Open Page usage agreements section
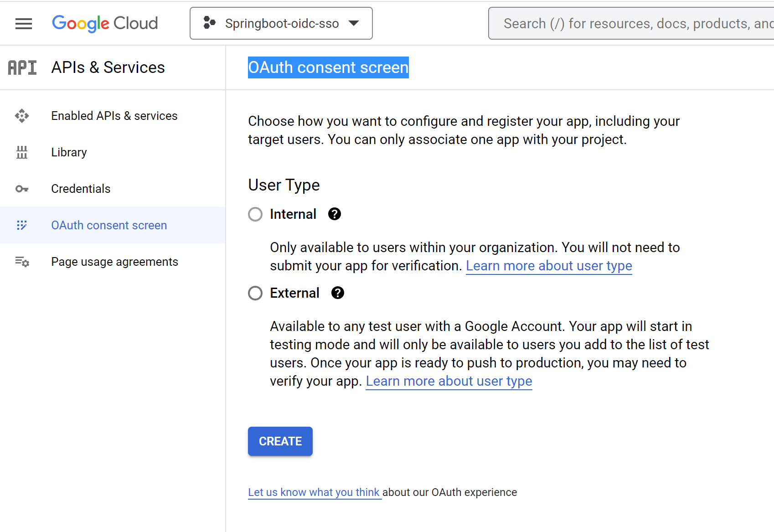The image size is (774, 532). 114,262
